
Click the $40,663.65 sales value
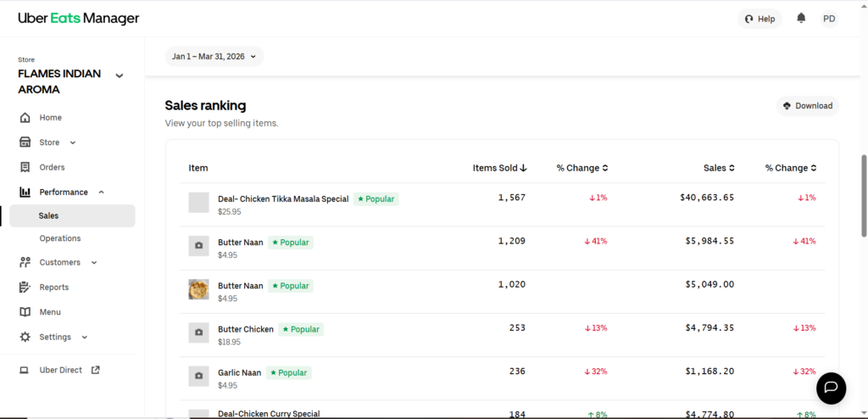click(707, 198)
